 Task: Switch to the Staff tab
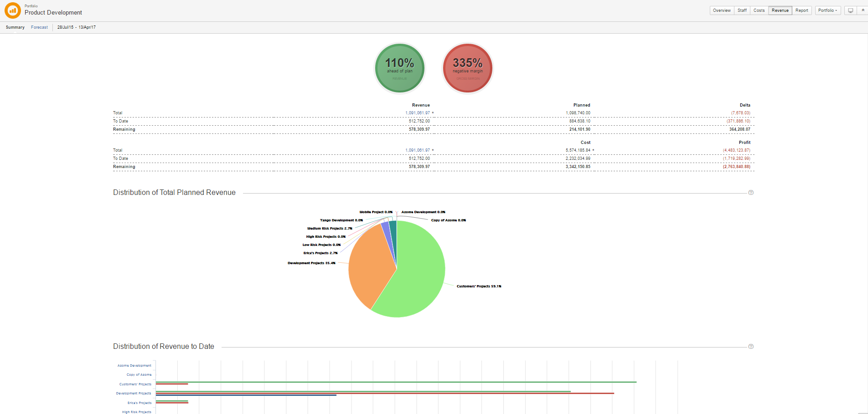click(742, 10)
